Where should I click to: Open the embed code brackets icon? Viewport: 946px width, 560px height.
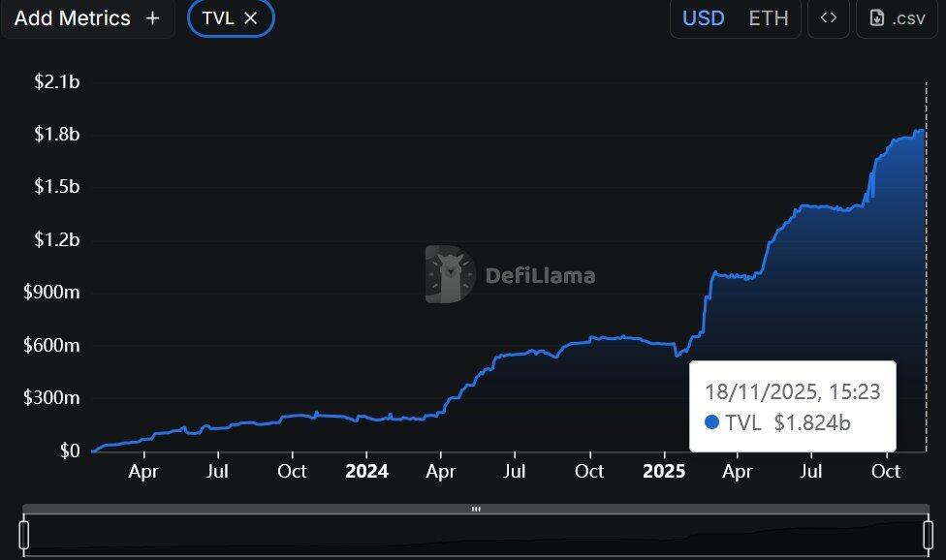[x=828, y=18]
